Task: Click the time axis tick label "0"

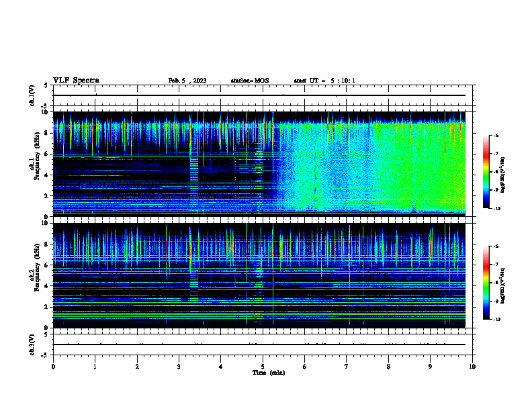Action: [53, 367]
